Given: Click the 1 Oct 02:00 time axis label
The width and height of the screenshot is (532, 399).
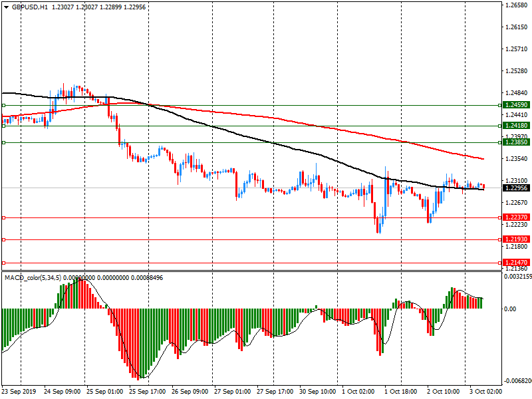Looking at the screenshot, I should pyautogui.click(x=358, y=392).
